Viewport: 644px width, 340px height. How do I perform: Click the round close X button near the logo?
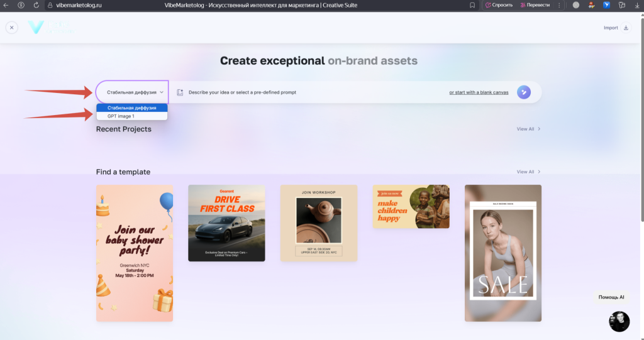[11, 28]
